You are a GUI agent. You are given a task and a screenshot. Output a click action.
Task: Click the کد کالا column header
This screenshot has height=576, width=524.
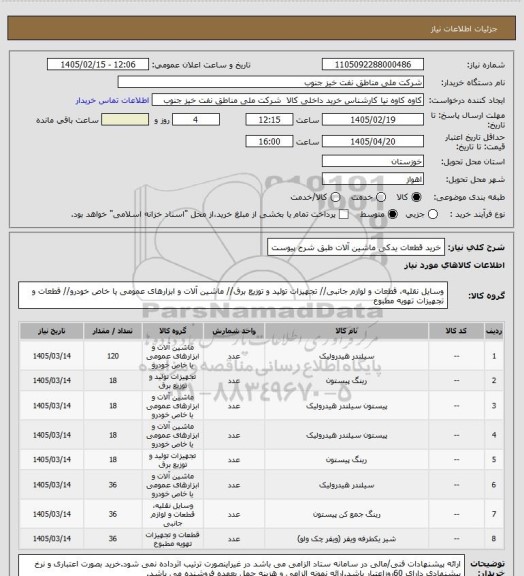pos(456,331)
